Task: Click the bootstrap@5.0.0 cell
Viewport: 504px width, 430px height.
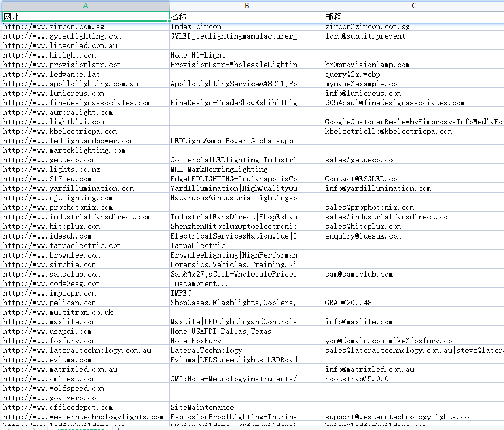Action: click(414, 379)
